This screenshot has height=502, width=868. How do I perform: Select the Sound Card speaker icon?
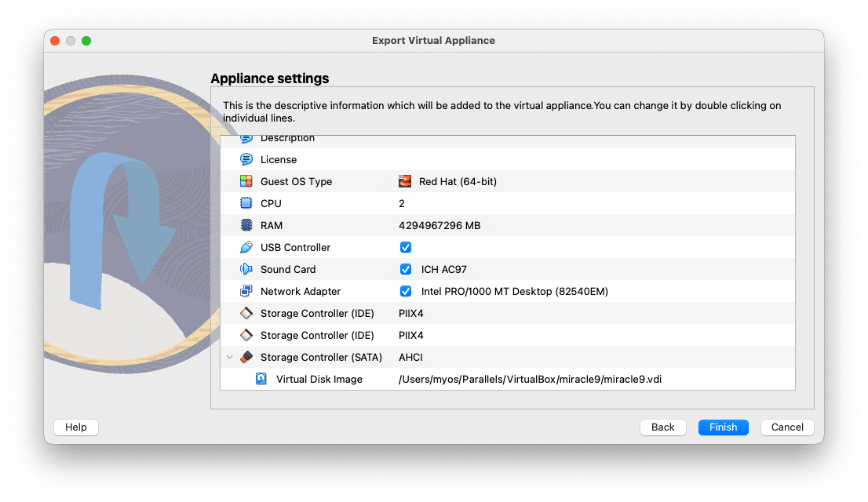click(x=246, y=269)
